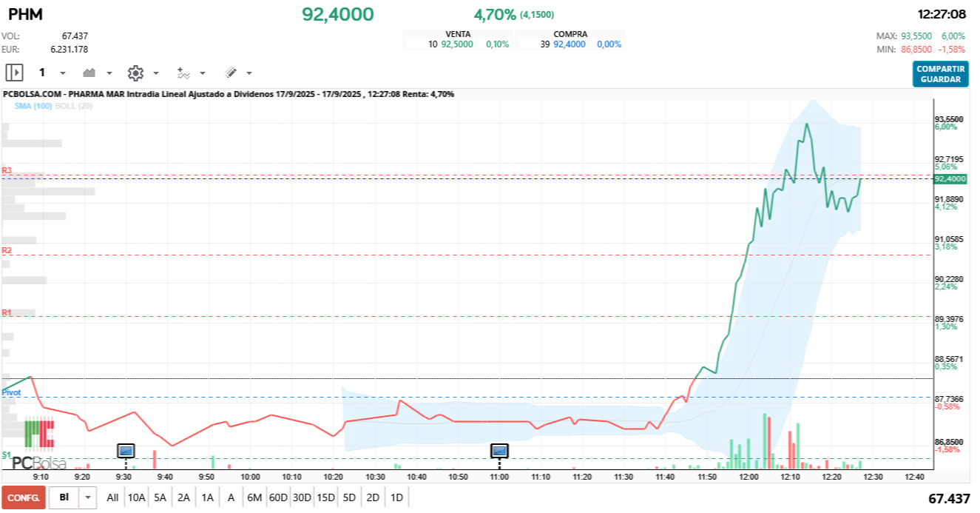Select the 5A time range
980x513 pixels.
[160, 497]
